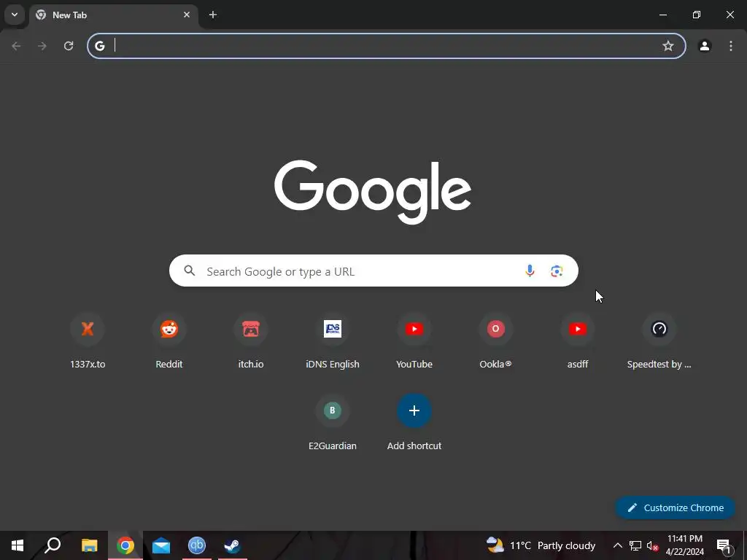Start voice search with microphone icon

[x=530, y=271]
